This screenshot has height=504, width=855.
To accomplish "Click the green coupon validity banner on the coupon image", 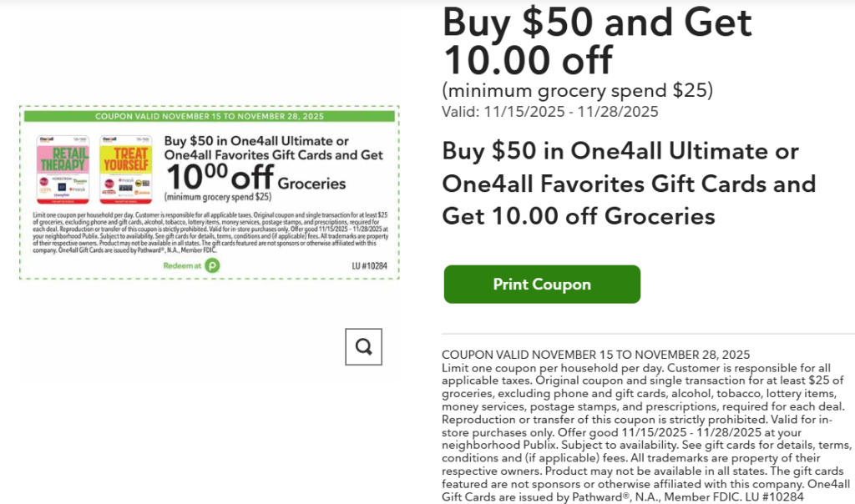I will point(209,117).
